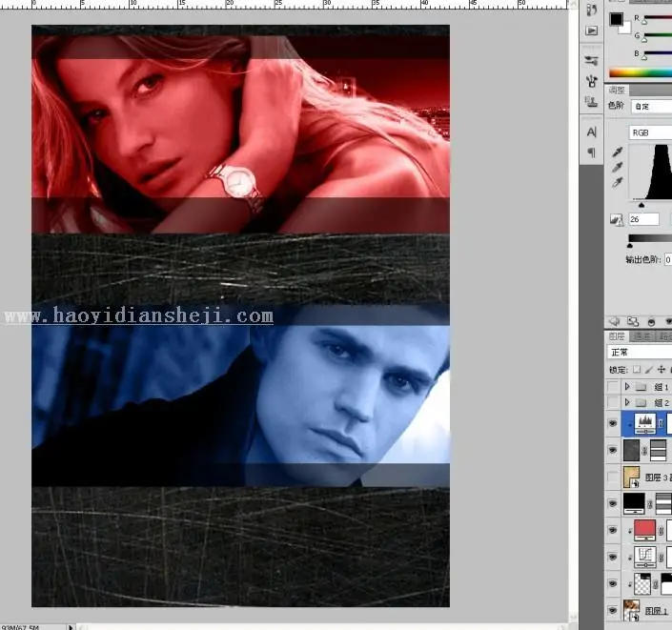672x630 pixels.
Task: Switch to the channels tab beside 图层
Action: tap(641, 336)
